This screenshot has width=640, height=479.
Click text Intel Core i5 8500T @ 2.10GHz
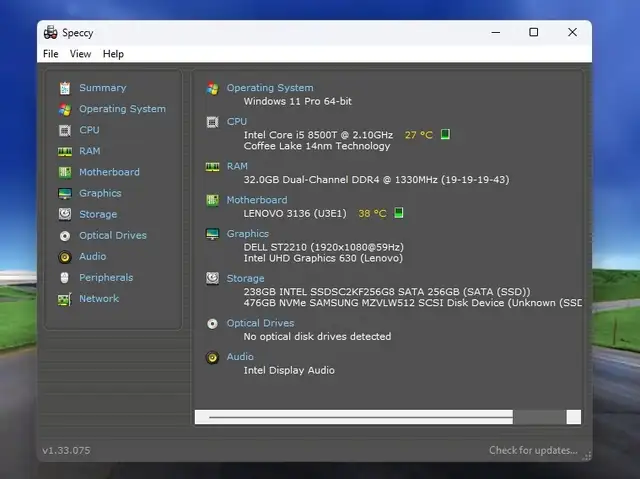[x=318, y=135]
